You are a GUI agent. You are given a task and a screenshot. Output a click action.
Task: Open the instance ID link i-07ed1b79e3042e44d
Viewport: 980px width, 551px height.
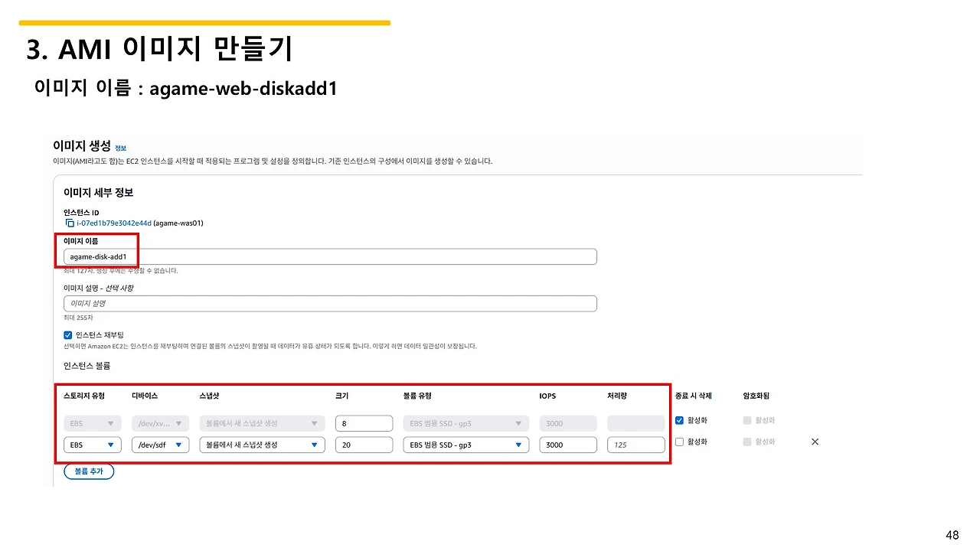pos(114,223)
